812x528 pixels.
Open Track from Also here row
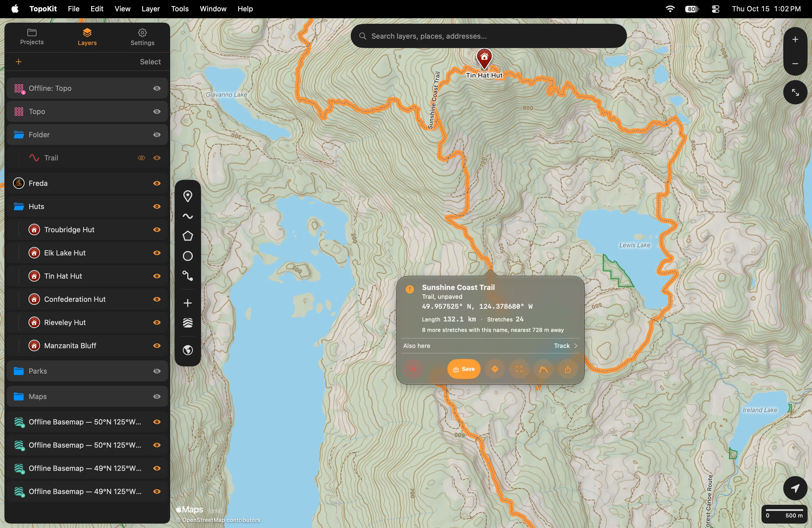(x=565, y=346)
